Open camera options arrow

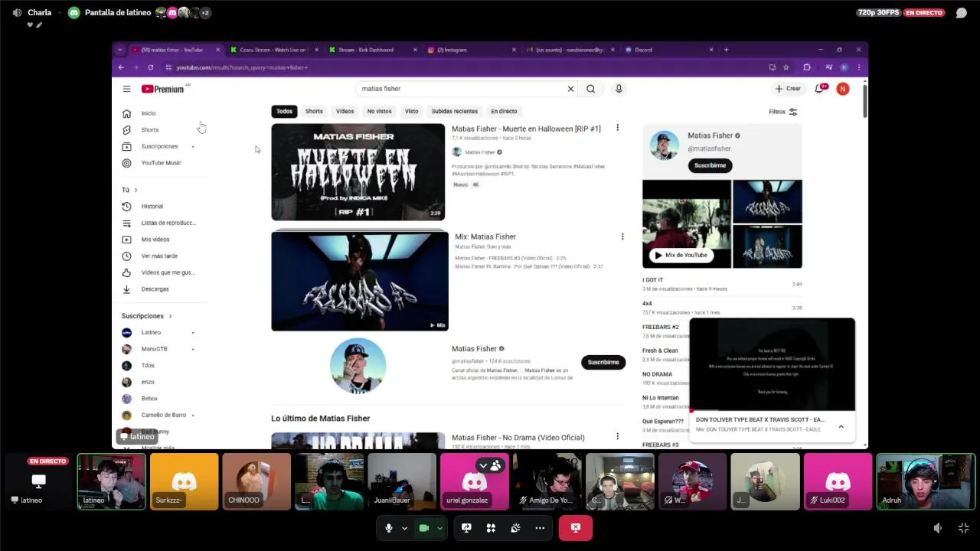click(439, 528)
